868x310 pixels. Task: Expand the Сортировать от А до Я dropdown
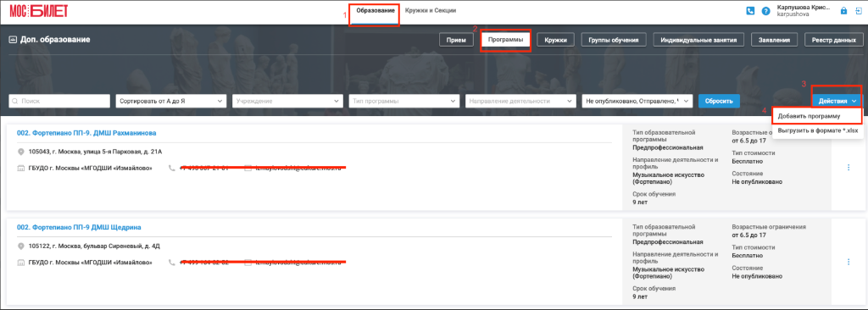[170, 102]
